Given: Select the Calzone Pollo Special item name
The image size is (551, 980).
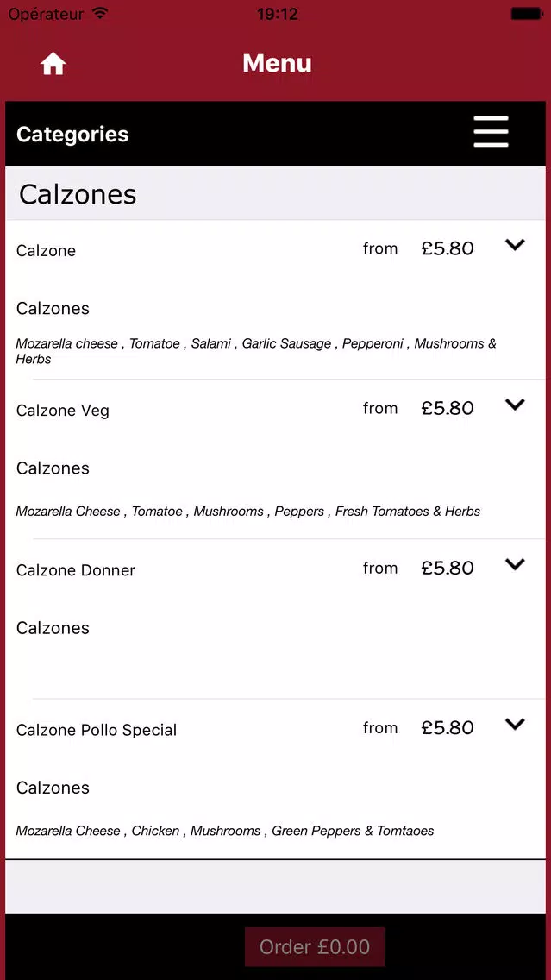Looking at the screenshot, I should tap(97, 730).
